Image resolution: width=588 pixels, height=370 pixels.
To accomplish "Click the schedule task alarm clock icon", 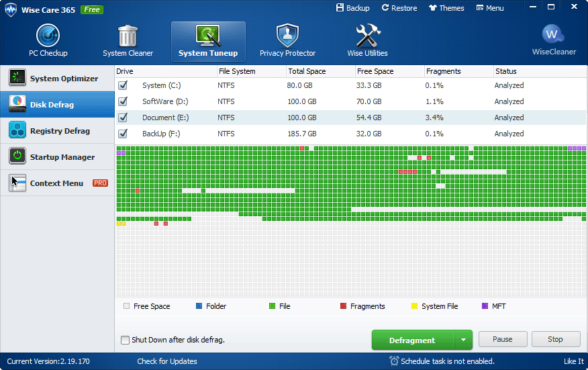I will click(394, 361).
